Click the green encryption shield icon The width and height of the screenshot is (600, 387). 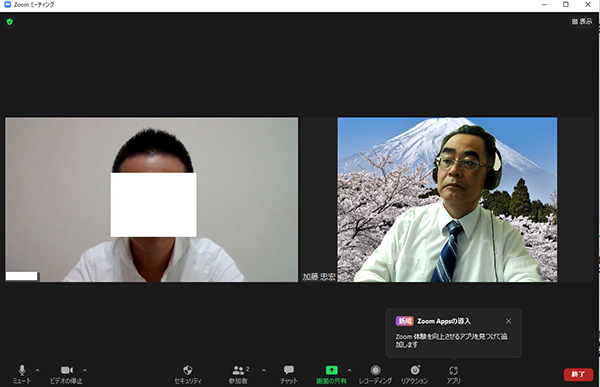click(x=10, y=22)
